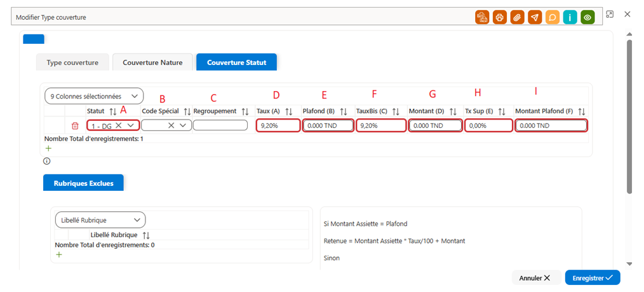Add an excluded rubrique with the plus icon
This screenshot has height=292, width=644.
tap(58, 255)
